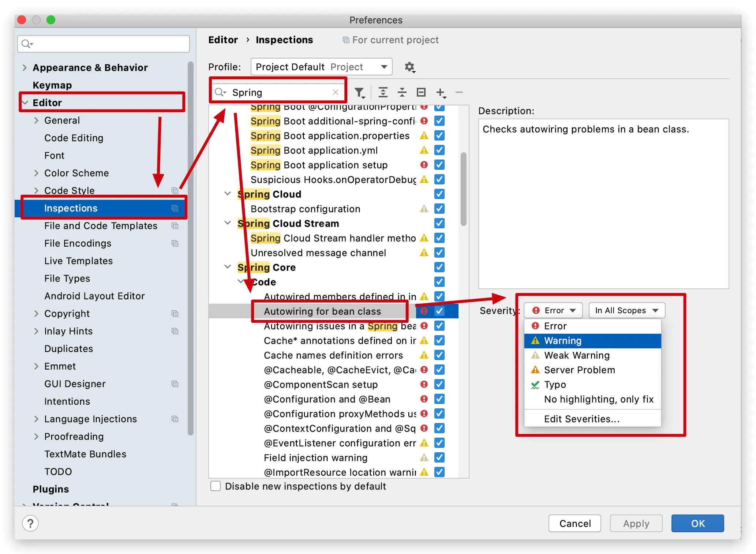Add a new inspection with plus icon
Screen dimensions: 756x554
click(x=441, y=93)
